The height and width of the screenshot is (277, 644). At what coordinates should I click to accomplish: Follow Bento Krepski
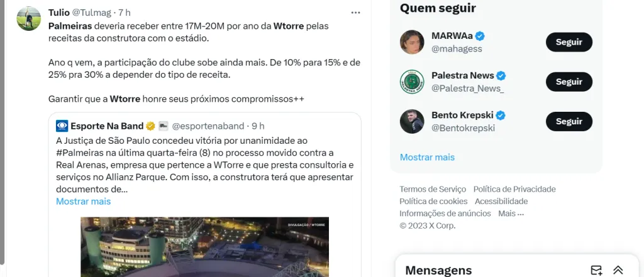point(569,121)
